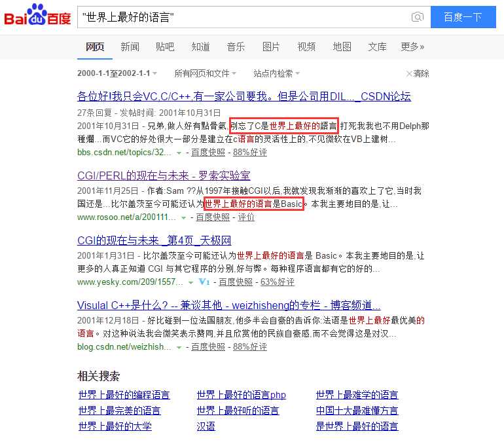The width and height of the screenshot is (504, 444).
Task: Expand arrow next to www.rosoo.net URL
Action: pyautogui.click(x=183, y=218)
